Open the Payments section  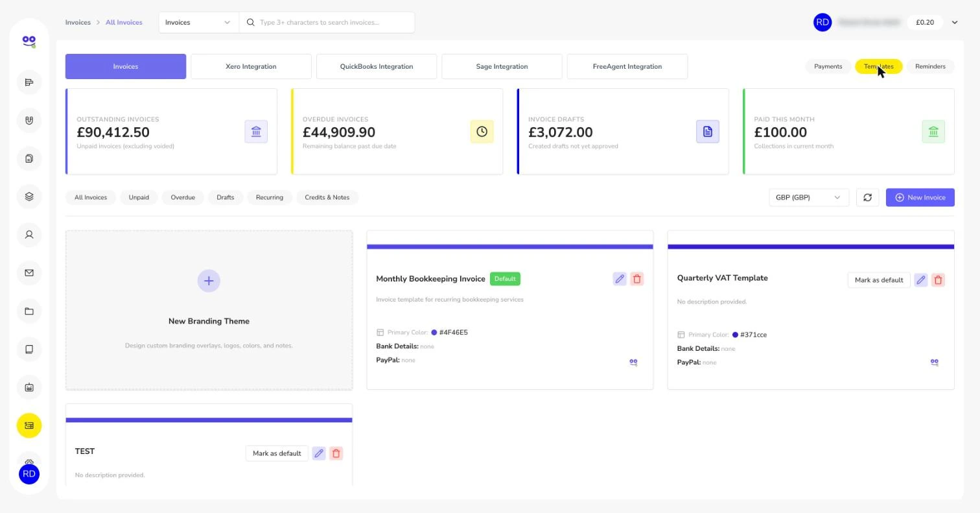pos(828,66)
